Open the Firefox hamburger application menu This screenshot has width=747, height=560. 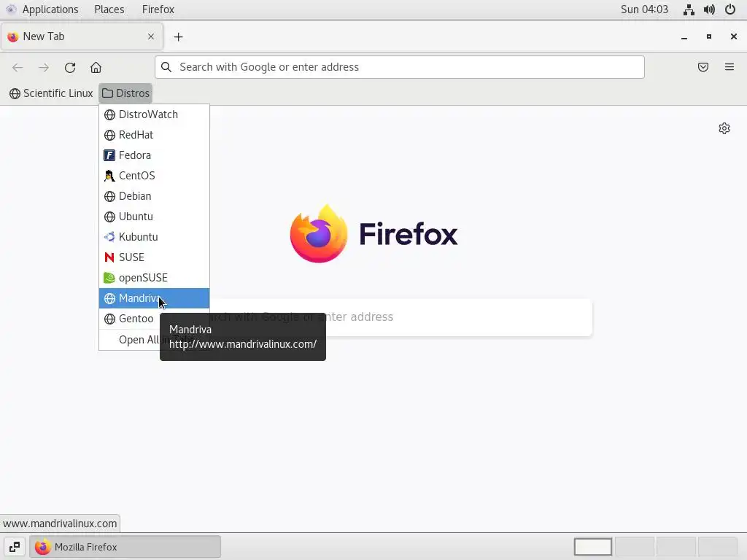pos(729,67)
